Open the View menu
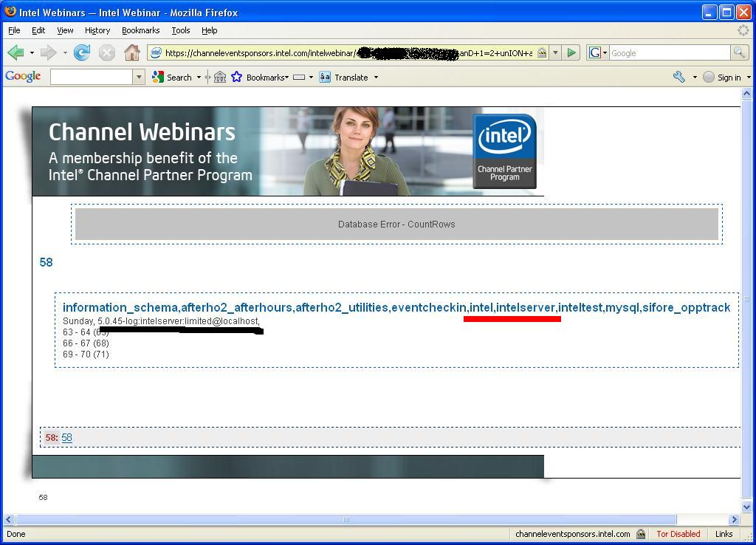Image resolution: width=756 pixels, height=545 pixels. point(65,30)
